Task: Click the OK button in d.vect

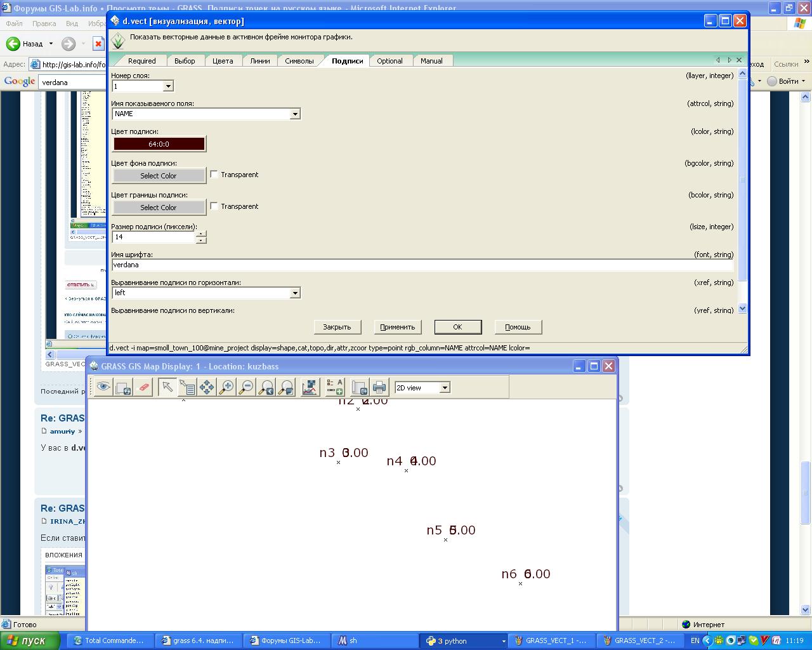Action: pos(457,327)
